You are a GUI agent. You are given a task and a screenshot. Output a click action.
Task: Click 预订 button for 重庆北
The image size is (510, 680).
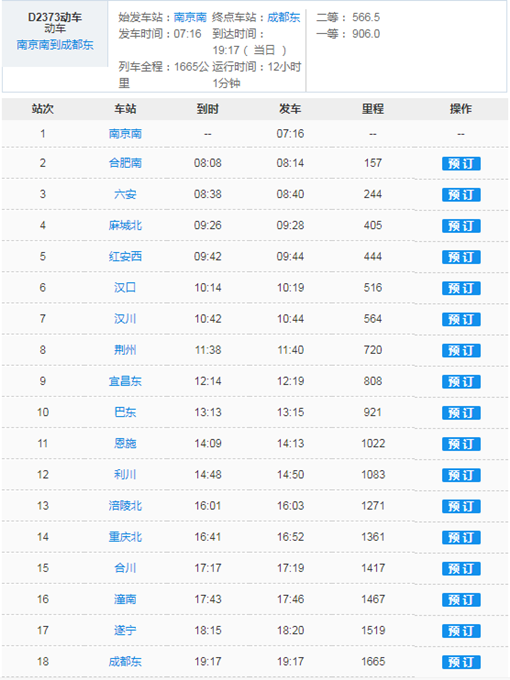pyautogui.click(x=461, y=538)
